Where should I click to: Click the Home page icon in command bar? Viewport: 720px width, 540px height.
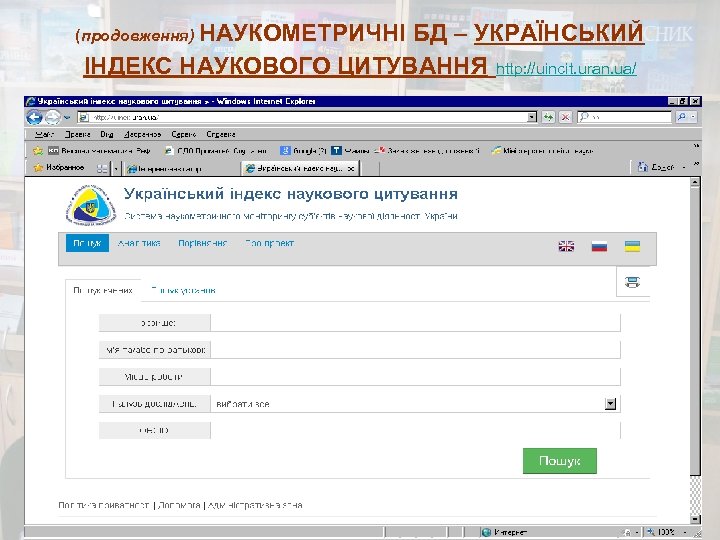[x=643, y=167]
